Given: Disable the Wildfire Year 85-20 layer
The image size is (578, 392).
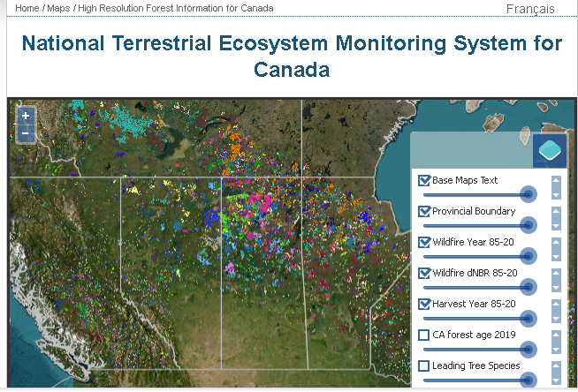Looking at the screenshot, I should pyautogui.click(x=424, y=242).
